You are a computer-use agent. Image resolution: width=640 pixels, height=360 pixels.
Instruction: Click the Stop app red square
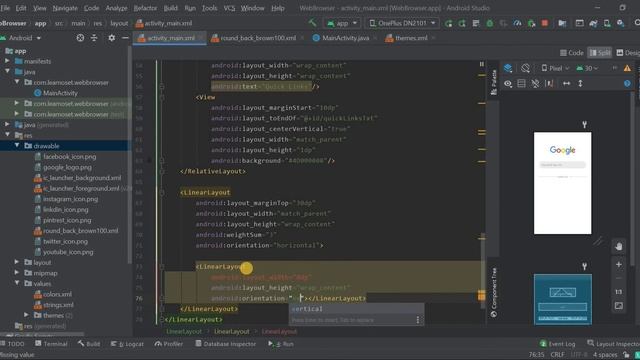(x=544, y=23)
